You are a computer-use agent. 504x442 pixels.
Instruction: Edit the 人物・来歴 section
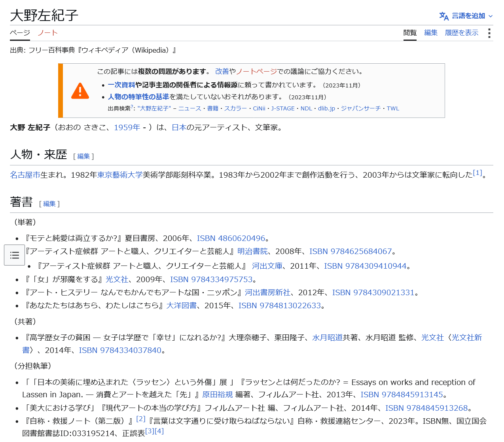point(83,156)
